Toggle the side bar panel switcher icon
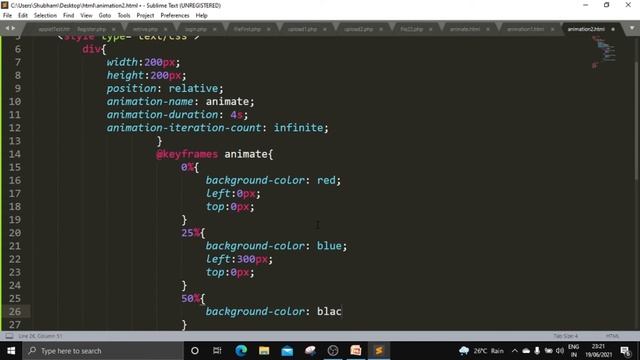640x360 pixels. [9, 336]
